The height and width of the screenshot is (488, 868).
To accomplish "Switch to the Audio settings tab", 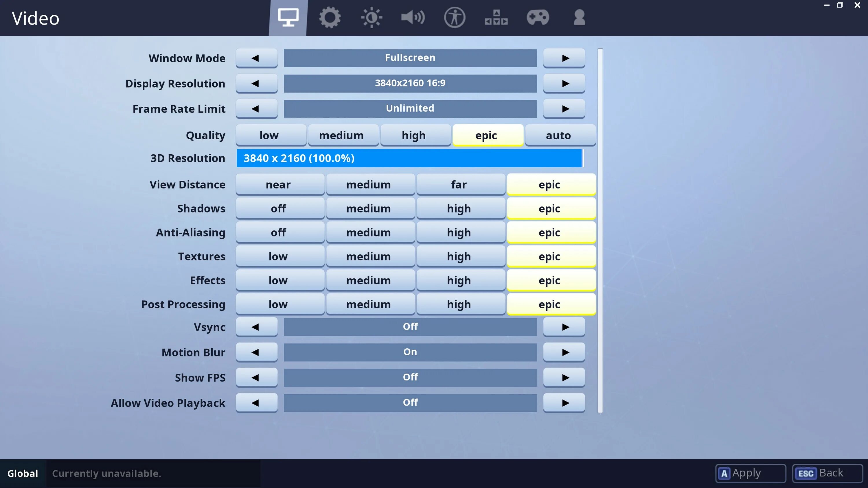I will (413, 17).
